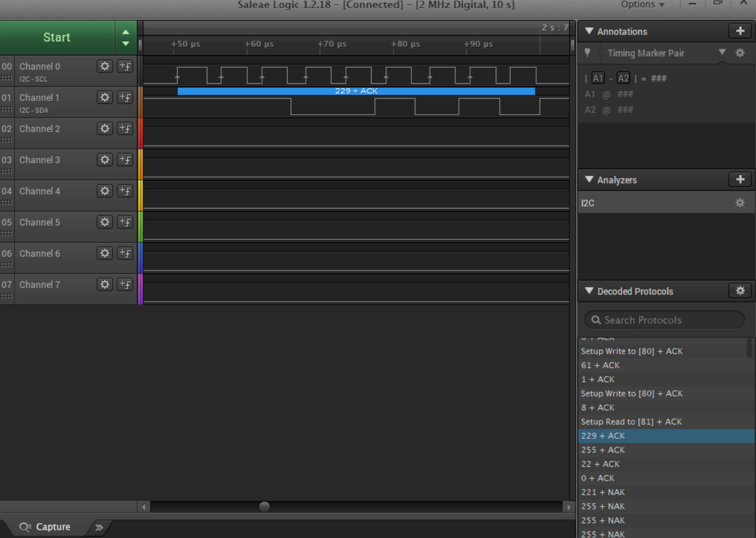Select Setup Read to [81] + ACK row
The image size is (756, 538).
pyautogui.click(x=666, y=422)
